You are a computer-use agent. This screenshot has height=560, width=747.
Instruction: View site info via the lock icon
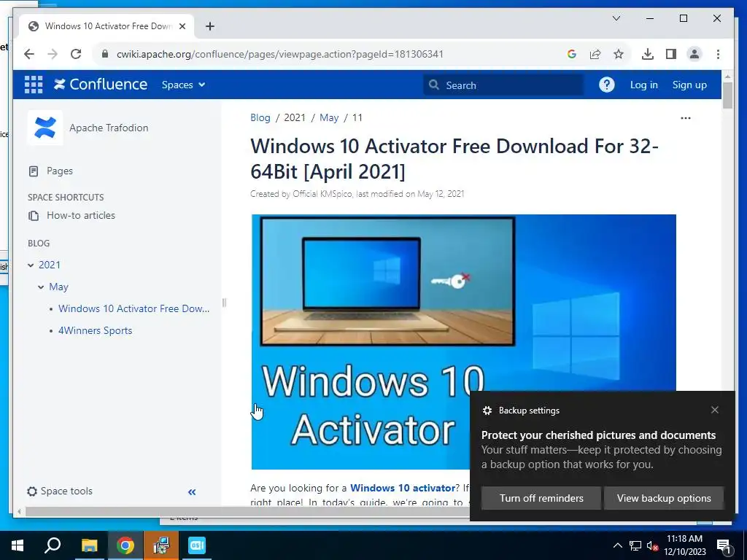pyautogui.click(x=105, y=54)
